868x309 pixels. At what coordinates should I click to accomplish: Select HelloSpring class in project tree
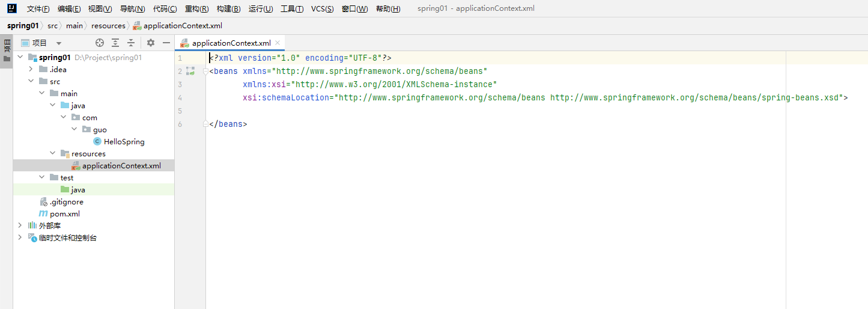(x=124, y=142)
